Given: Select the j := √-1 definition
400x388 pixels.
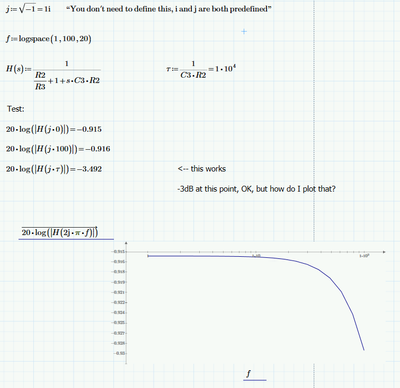Looking at the screenshot, I should click(28, 9).
